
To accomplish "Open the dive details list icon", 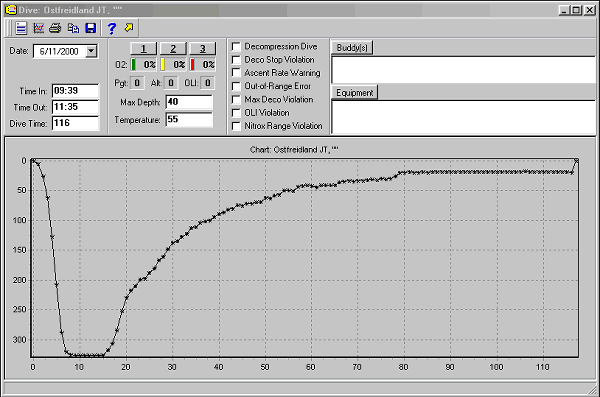I will click(21, 28).
